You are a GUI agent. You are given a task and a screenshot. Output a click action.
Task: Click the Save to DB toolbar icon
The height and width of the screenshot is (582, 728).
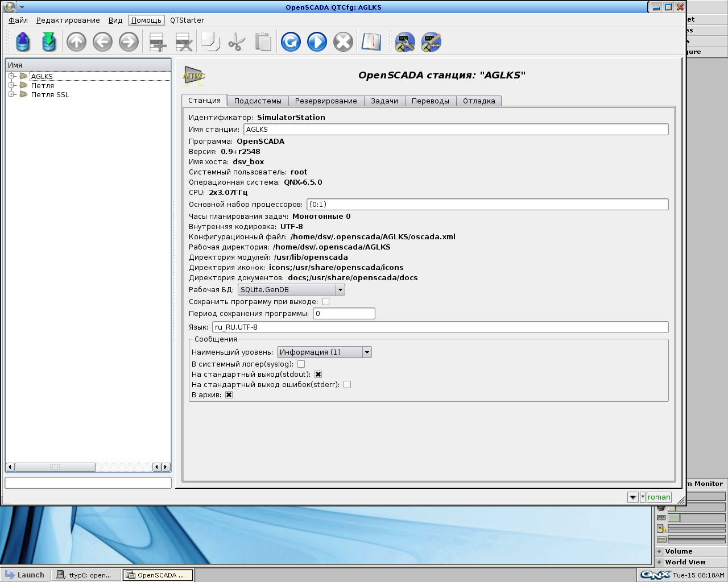click(49, 42)
